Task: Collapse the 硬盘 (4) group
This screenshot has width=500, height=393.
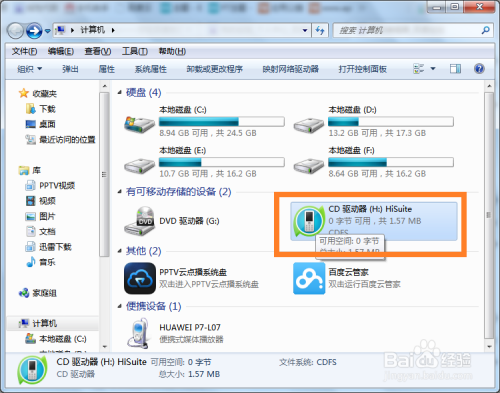Action: pyautogui.click(x=120, y=92)
